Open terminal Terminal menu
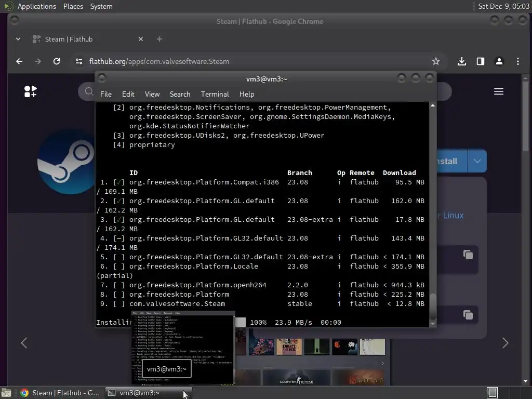The width and height of the screenshot is (532, 399). pyautogui.click(x=215, y=95)
